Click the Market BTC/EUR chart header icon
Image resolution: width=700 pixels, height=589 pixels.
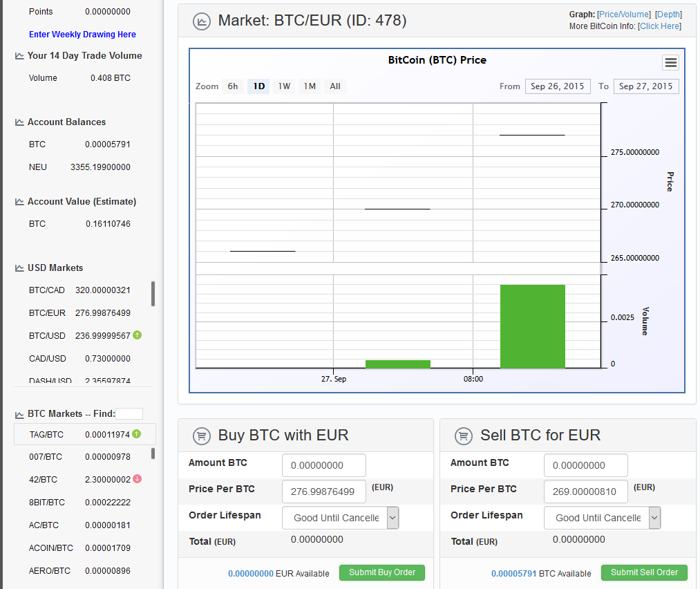201,21
